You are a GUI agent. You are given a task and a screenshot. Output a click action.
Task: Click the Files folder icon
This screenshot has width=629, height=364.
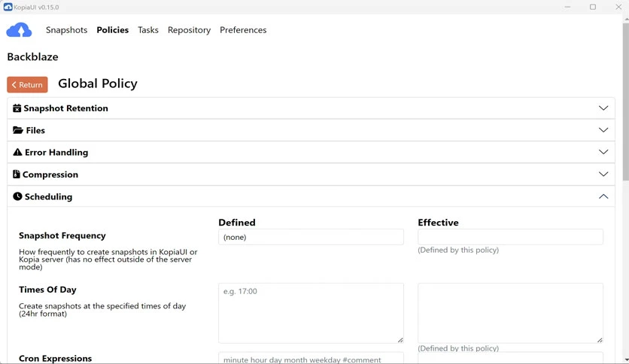coord(17,130)
